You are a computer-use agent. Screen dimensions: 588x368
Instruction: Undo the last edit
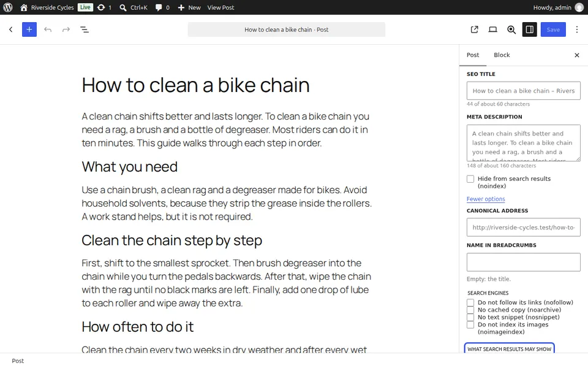[48, 29]
